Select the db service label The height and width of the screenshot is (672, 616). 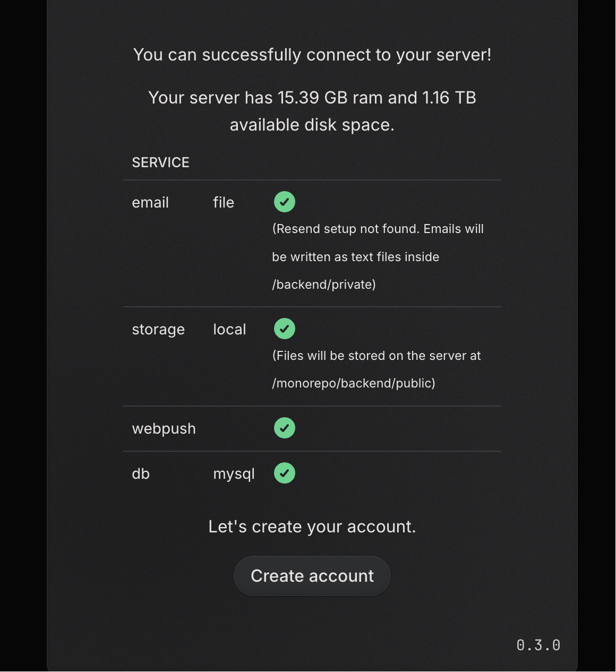(141, 473)
